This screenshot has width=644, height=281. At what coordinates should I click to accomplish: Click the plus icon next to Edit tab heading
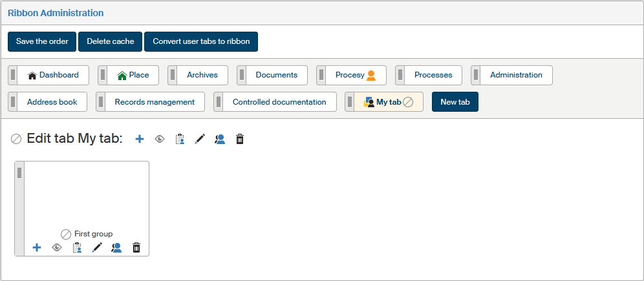click(139, 139)
